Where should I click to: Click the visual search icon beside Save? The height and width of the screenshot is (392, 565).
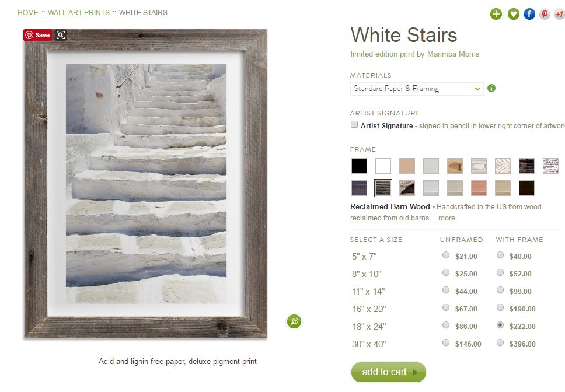[61, 35]
